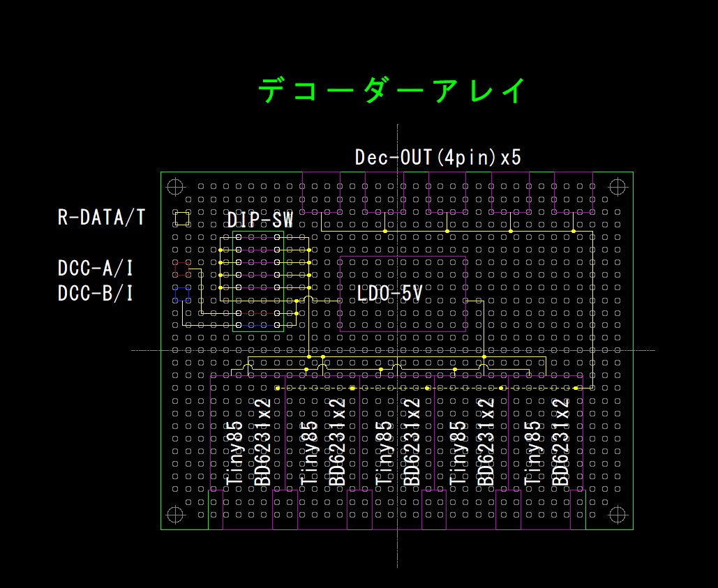The width and height of the screenshot is (718, 588).
Task: Select the DCC-A/I label
Action: coord(96,268)
